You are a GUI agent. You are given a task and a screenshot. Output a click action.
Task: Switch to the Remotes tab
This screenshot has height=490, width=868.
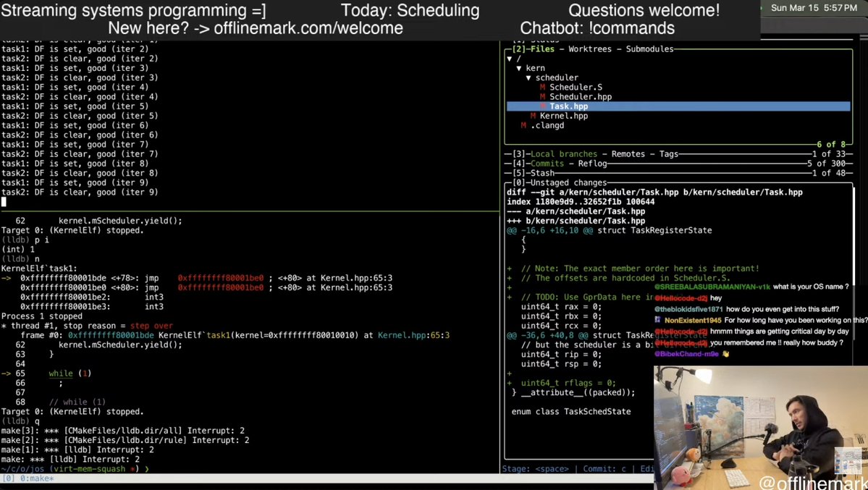(628, 154)
